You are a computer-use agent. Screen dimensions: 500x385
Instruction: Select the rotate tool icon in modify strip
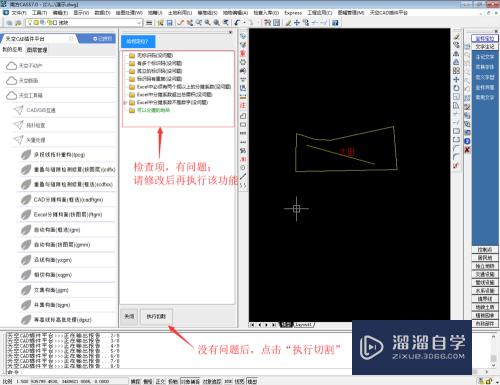click(x=456, y=88)
